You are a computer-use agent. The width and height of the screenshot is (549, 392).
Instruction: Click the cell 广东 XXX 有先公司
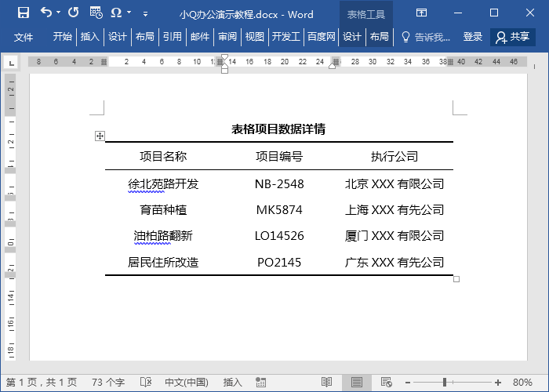[x=394, y=262]
